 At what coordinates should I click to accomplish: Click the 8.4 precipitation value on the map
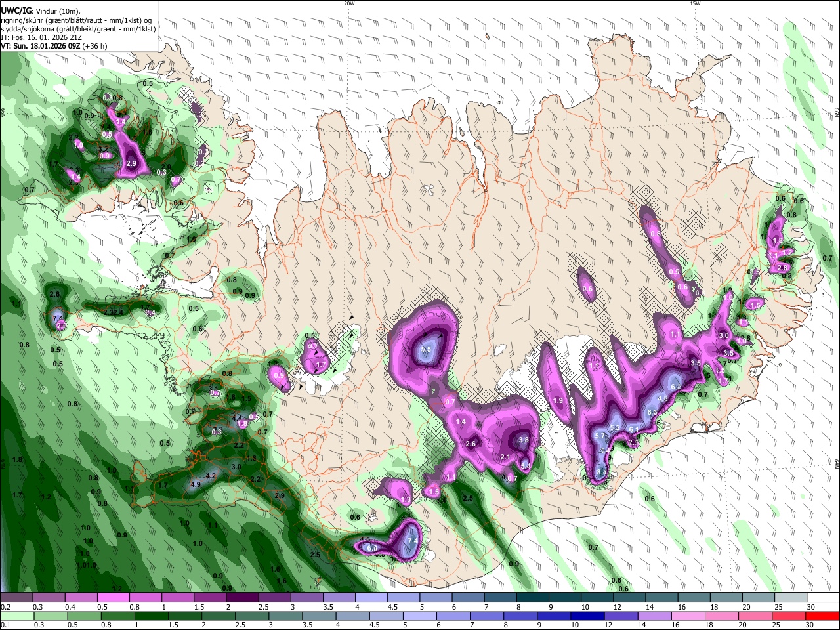pyautogui.click(x=602, y=472)
